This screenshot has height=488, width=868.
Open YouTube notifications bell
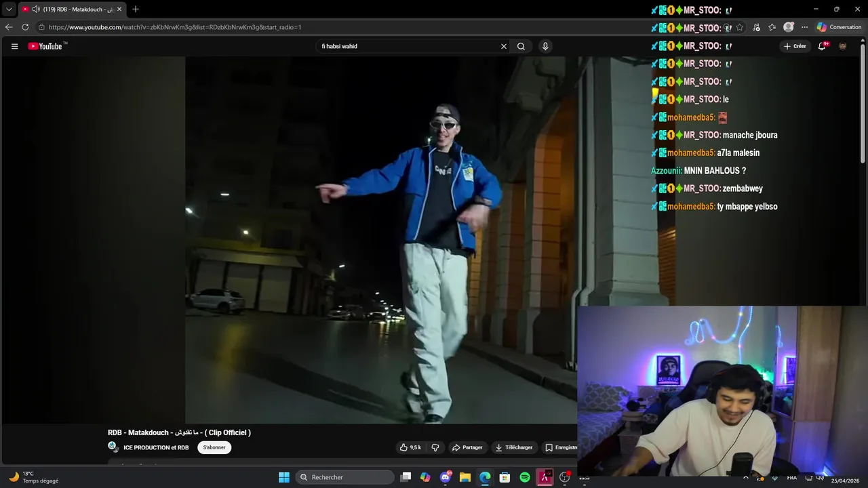pos(822,46)
